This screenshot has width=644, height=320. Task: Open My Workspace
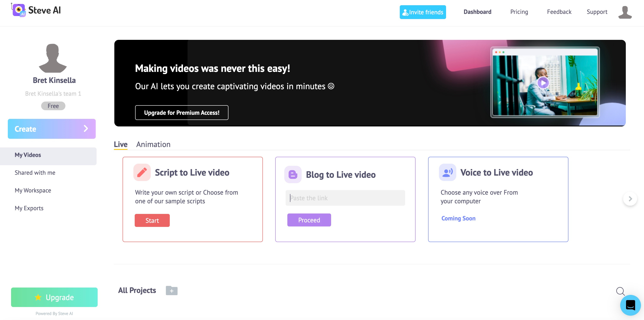point(33,191)
